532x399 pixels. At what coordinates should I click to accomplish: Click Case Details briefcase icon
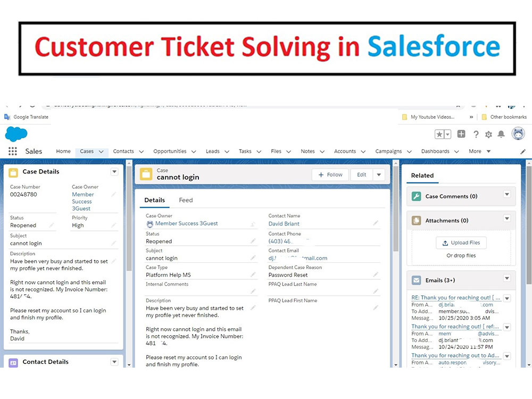pos(13,173)
